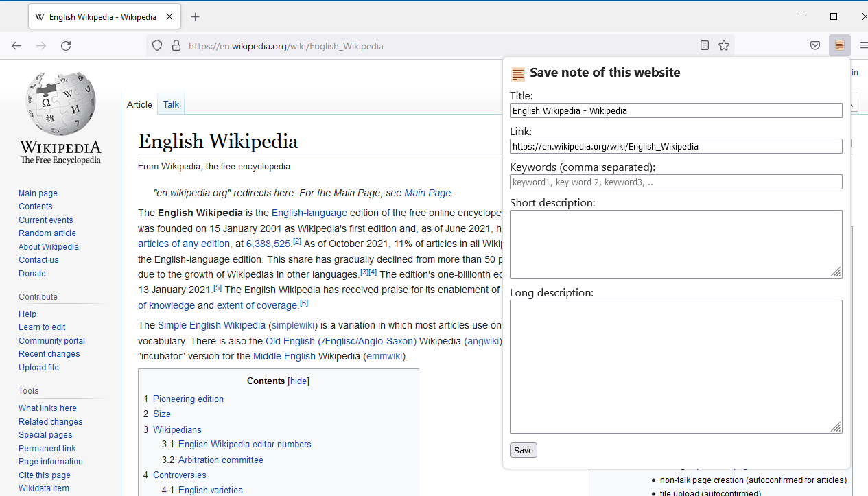Open the orange note-saving extension icon
Viewport: 868px width, 496px height.
pyautogui.click(x=840, y=45)
